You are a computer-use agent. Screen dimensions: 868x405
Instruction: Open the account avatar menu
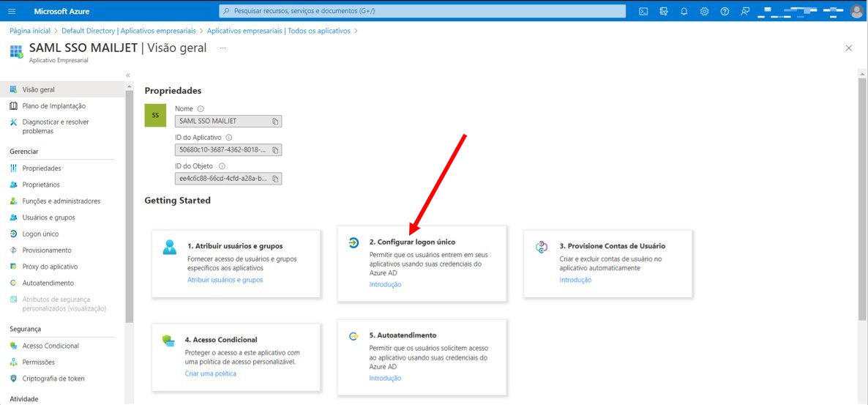(x=856, y=11)
